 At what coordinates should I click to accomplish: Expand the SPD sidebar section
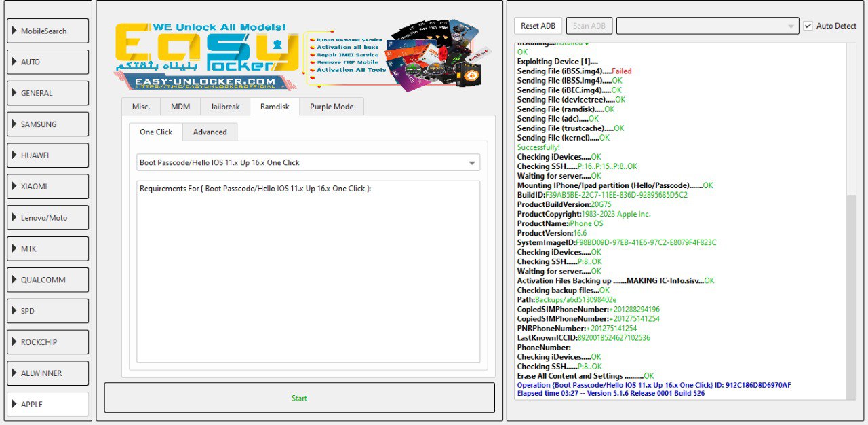[x=47, y=311]
